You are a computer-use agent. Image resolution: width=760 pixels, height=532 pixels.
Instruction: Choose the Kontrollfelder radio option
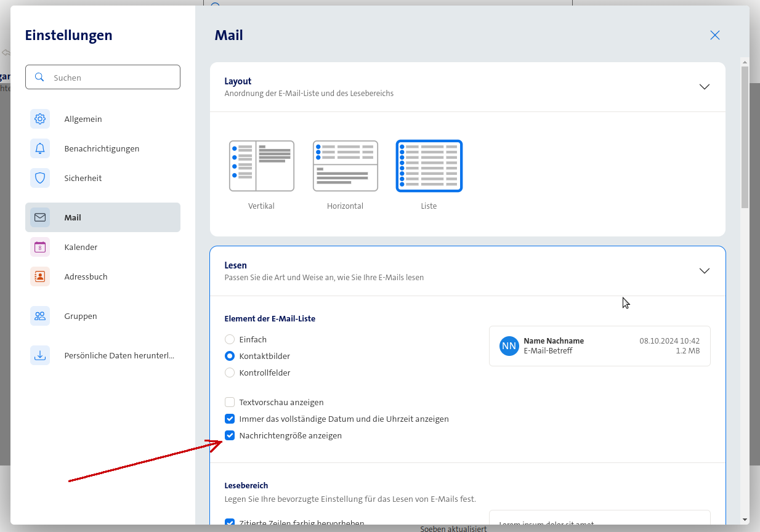coord(230,373)
